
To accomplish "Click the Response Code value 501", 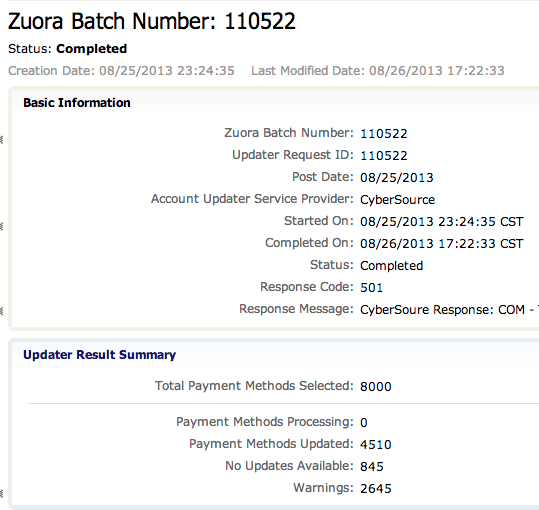I will click(x=371, y=287).
